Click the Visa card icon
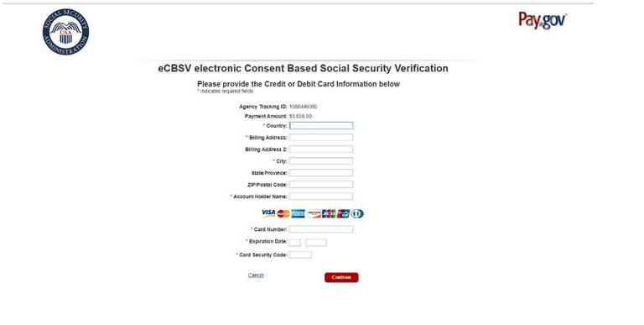 [268, 213]
